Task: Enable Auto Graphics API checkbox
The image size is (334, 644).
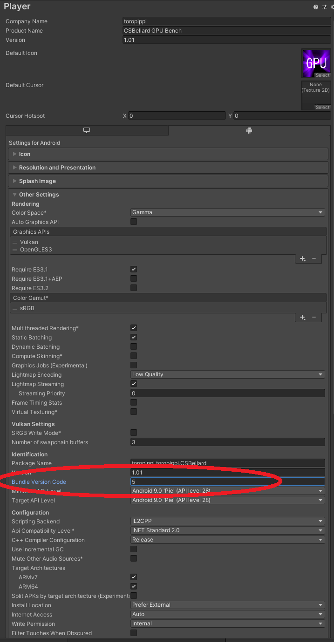Action: [134, 222]
